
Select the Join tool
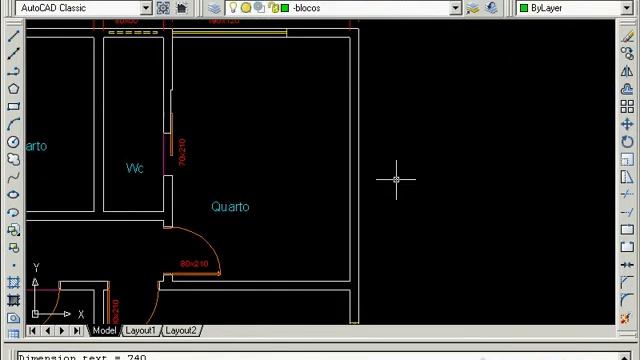[x=627, y=265]
